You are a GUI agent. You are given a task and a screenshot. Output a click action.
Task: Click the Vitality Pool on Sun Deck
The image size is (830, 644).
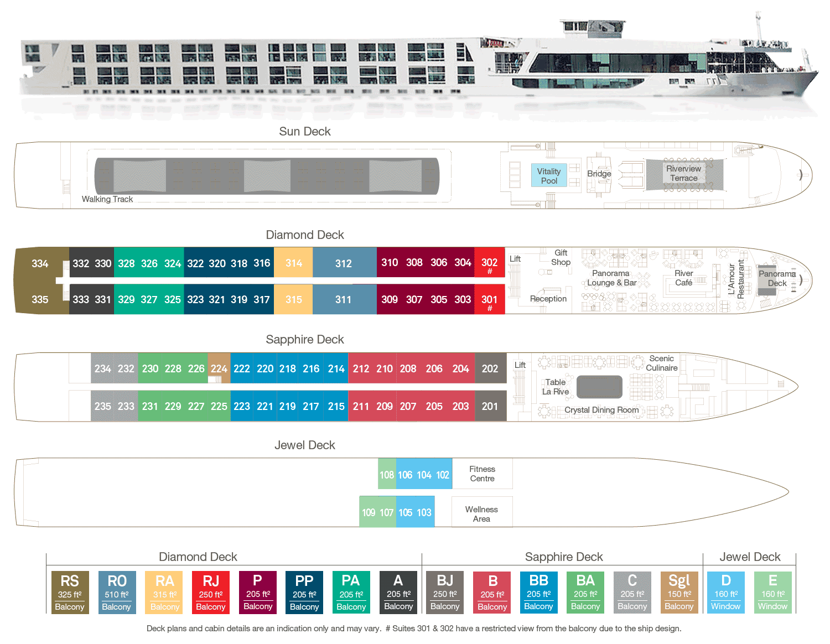point(549,175)
